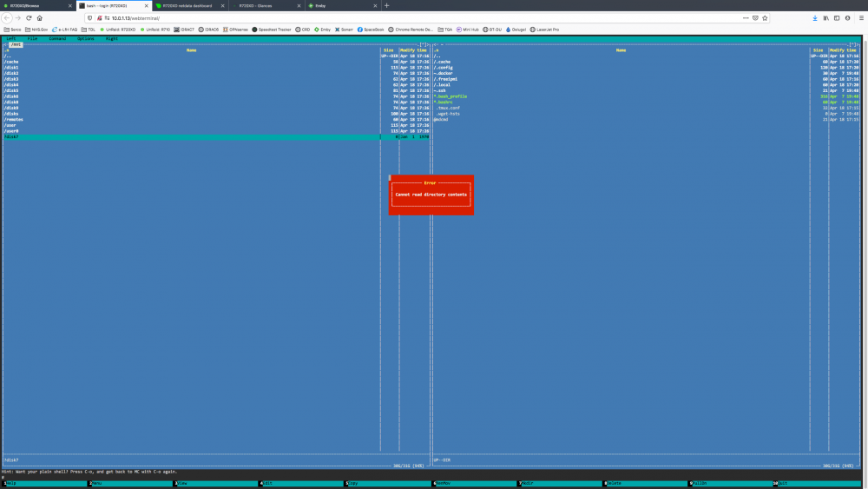Image resolution: width=868 pixels, height=489 pixels.
Task: Click the 2 Menu function key button
Action: (x=131, y=484)
